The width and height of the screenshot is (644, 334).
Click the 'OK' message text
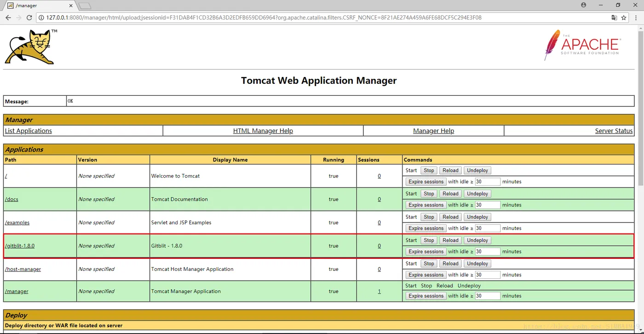(70, 101)
